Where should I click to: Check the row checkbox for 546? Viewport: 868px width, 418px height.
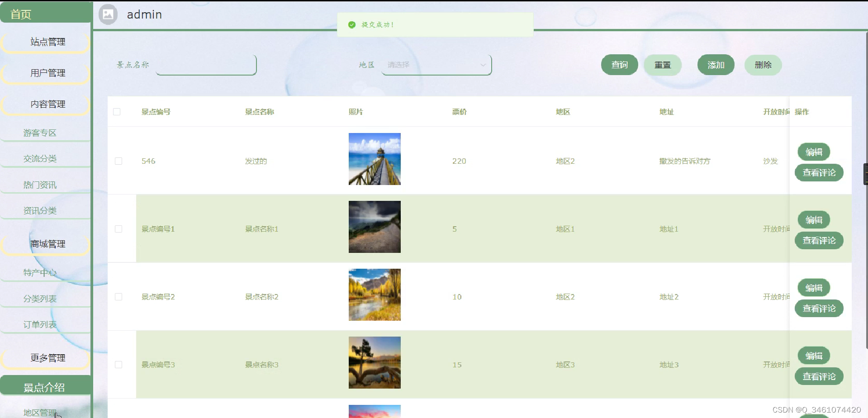[119, 161]
